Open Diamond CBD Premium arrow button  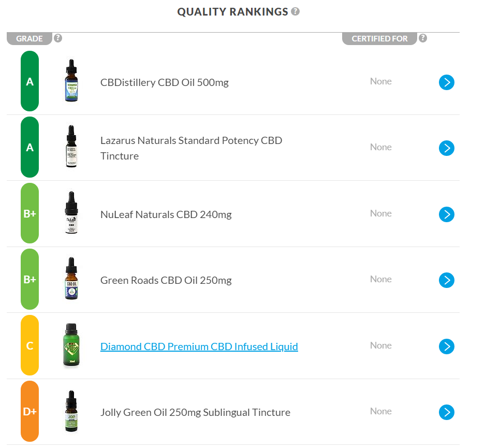click(x=447, y=346)
